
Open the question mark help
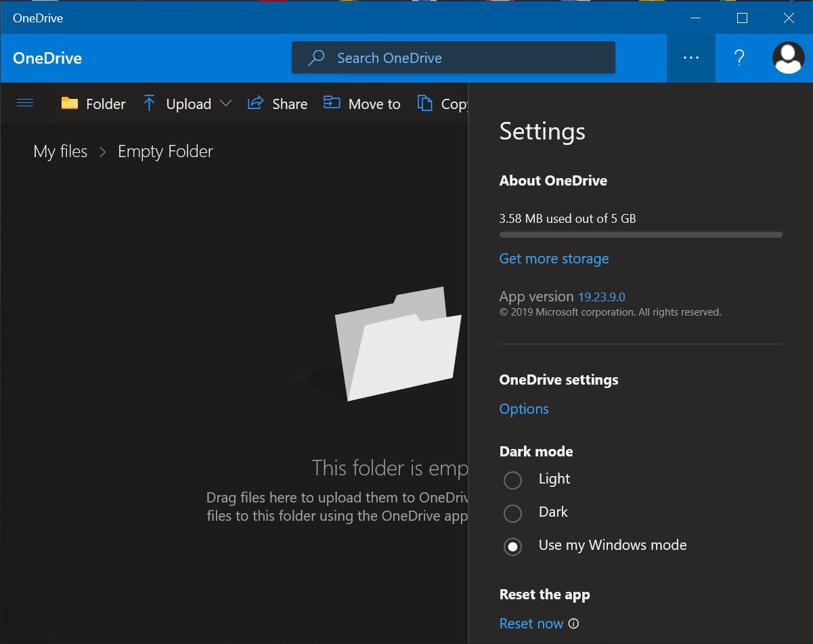point(739,58)
